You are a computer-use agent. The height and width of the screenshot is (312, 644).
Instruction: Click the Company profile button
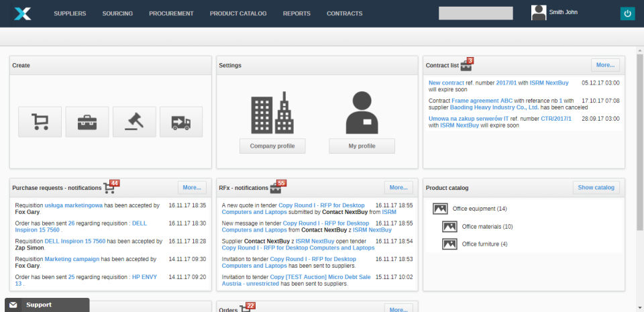point(272,146)
